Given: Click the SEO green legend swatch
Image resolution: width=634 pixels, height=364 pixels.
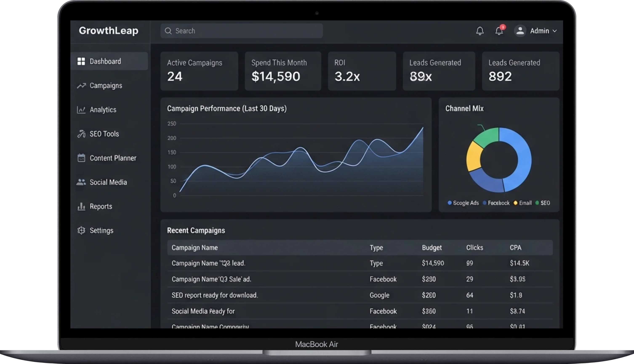Looking at the screenshot, I should point(537,203).
